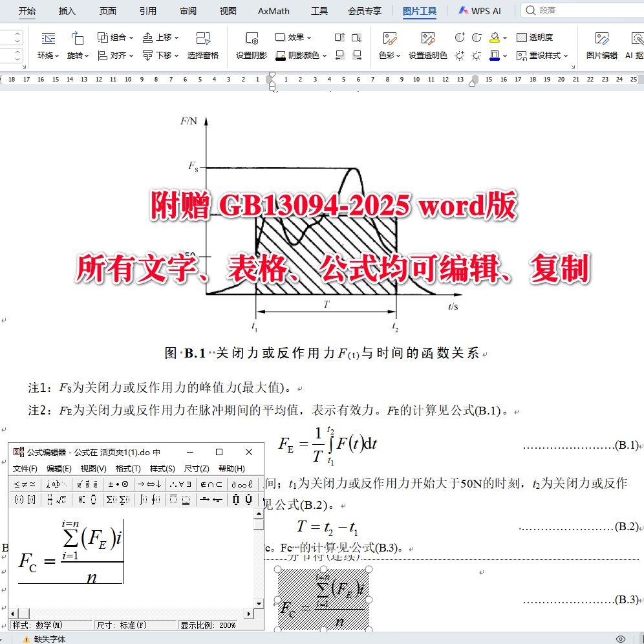644x644 pixels.
Task: Open the relational symbols ≤≠≈ palette
Action: coord(23,484)
